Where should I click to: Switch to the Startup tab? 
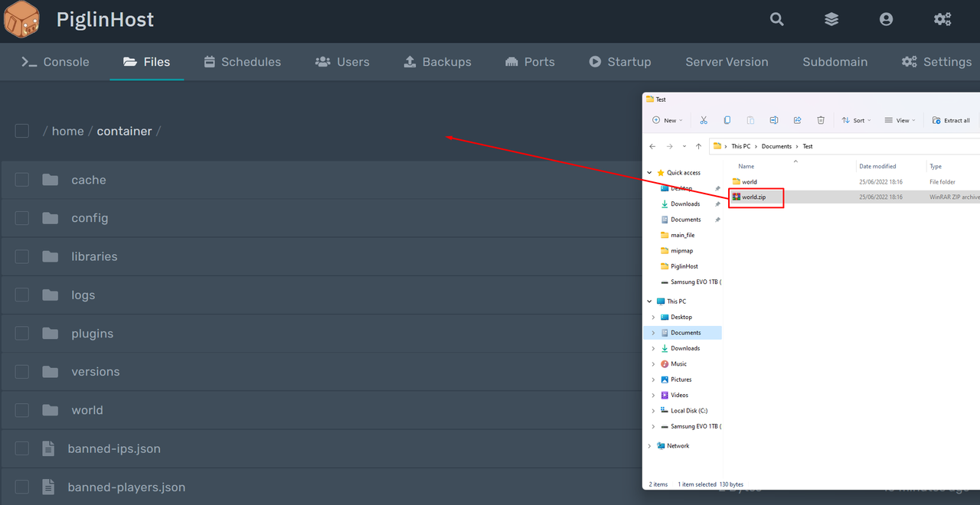pos(619,62)
